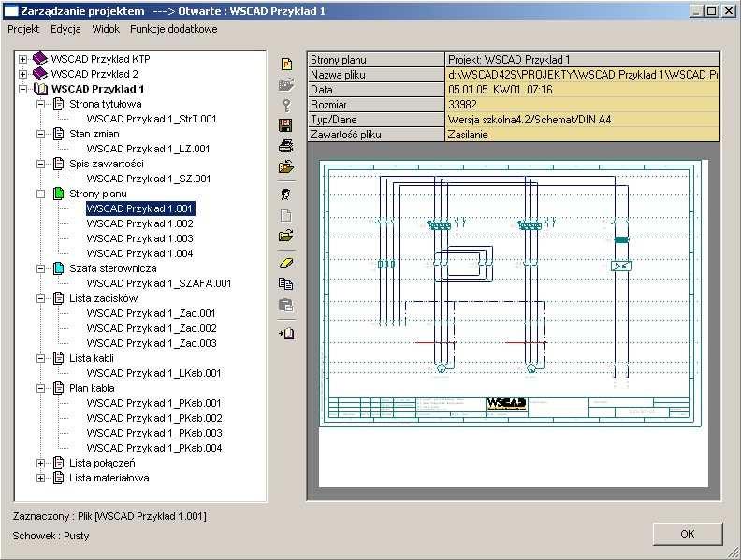Select file WSCAD Przyklad 1_LKab.001
This screenshot has width=741, height=560.
[153, 373]
